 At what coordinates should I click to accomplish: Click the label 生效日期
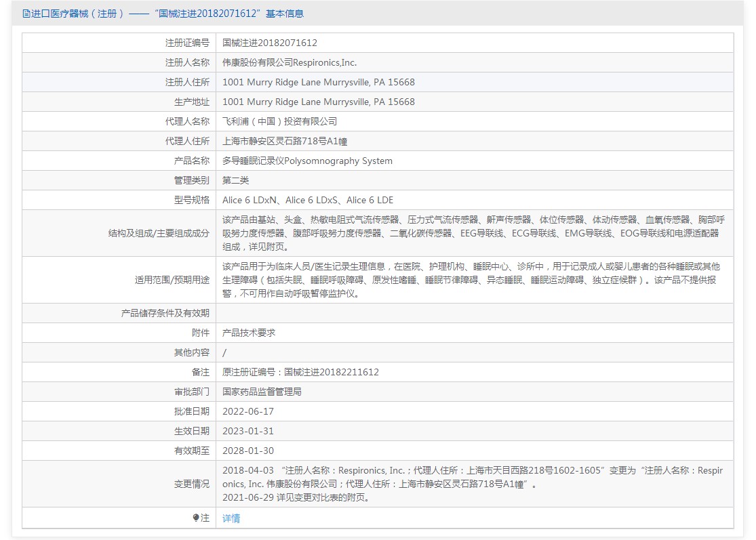coord(191,431)
